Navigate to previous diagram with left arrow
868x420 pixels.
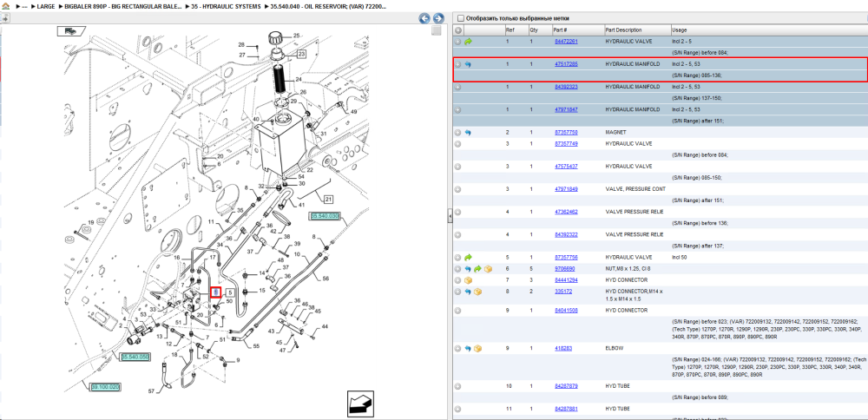(x=424, y=18)
